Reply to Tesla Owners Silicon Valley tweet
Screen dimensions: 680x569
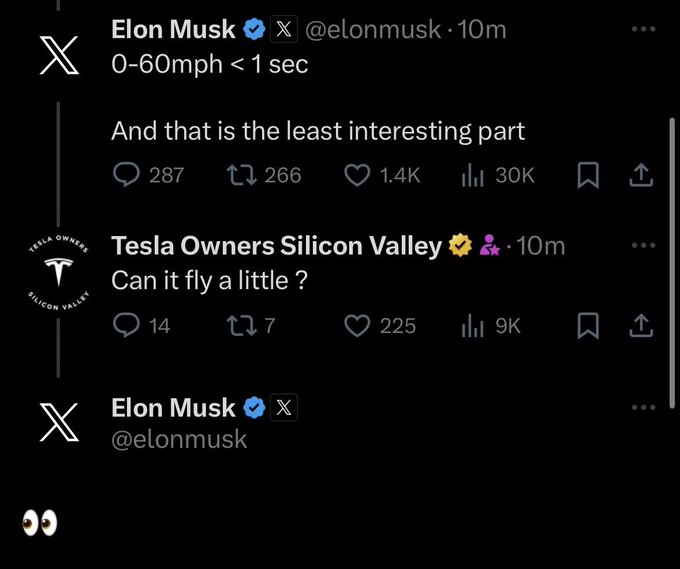126,325
